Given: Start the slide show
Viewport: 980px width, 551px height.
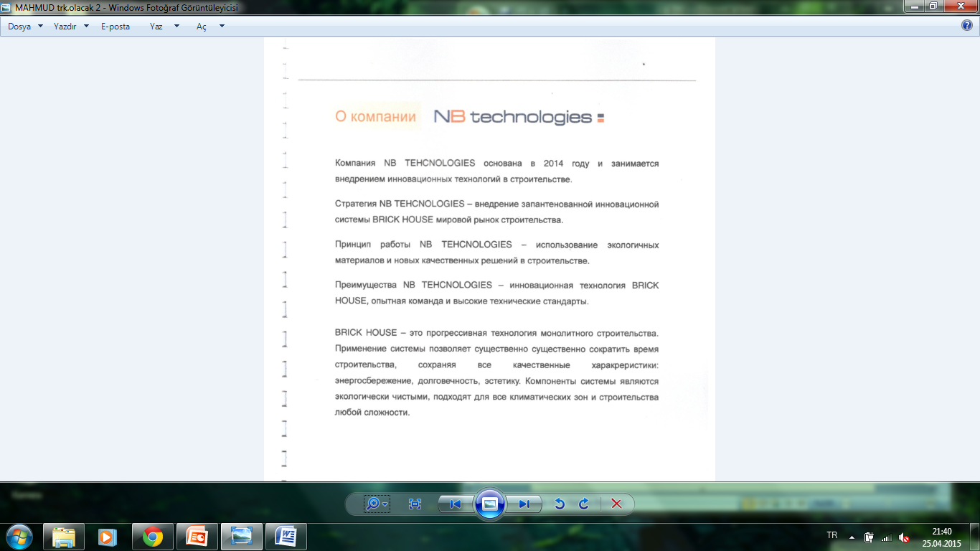Looking at the screenshot, I should click(x=490, y=504).
